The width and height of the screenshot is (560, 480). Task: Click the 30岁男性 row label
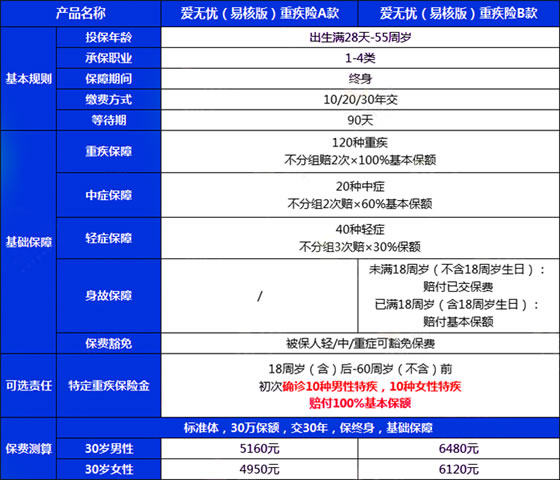point(109,449)
